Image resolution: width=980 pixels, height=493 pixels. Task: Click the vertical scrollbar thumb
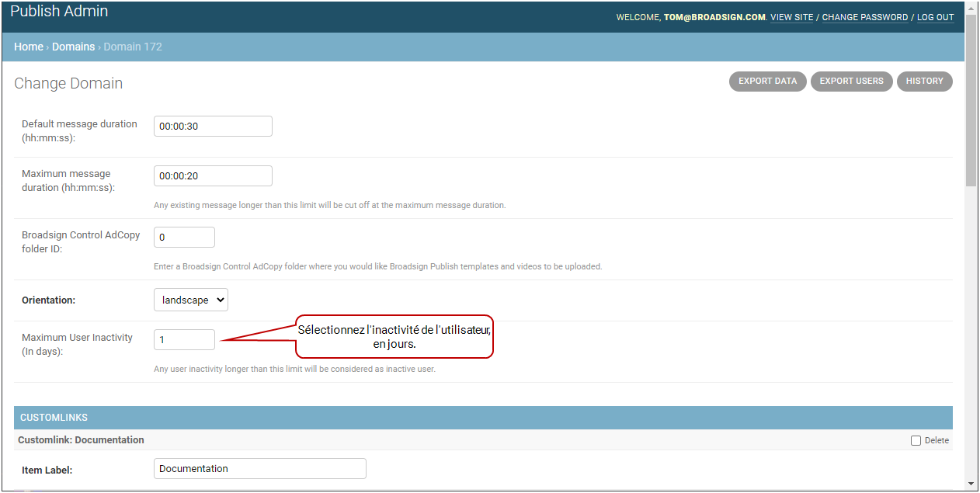coord(971,99)
